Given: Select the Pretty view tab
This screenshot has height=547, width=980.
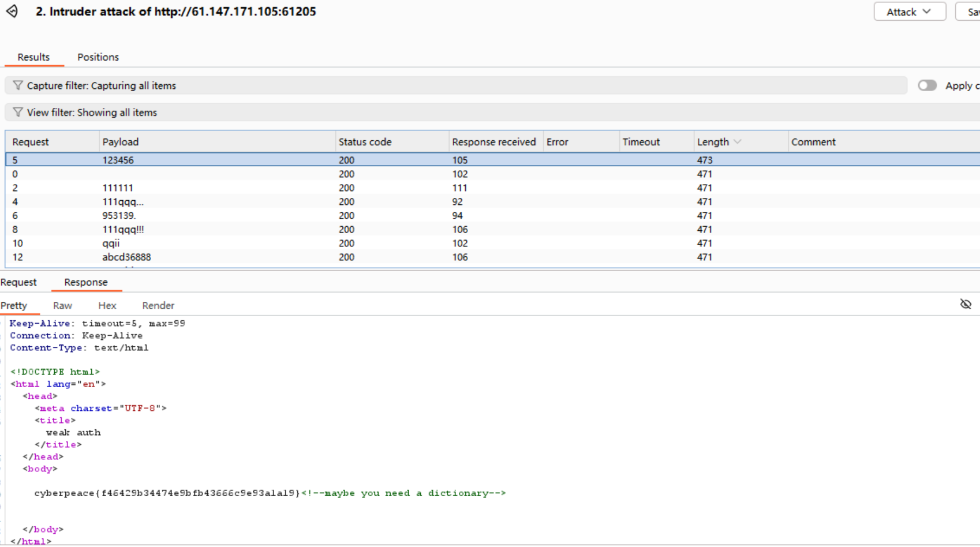Looking at the screenshot, I should tap(14, 305).
